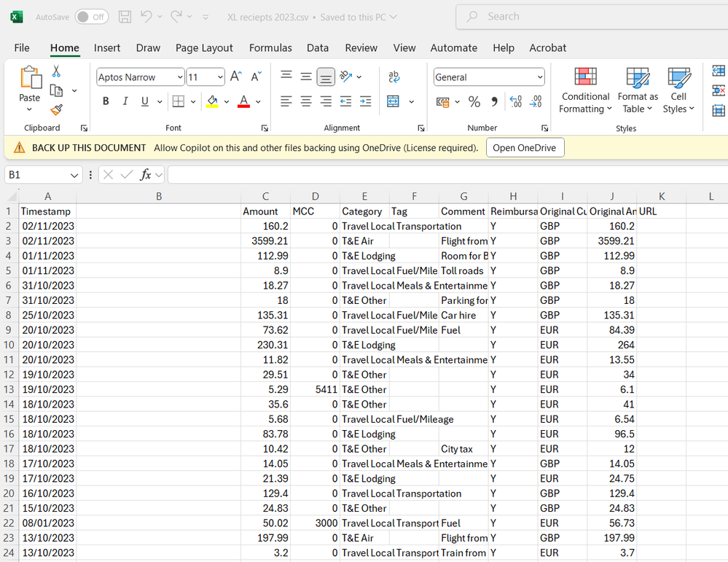Screen dimensions: 728x562
Task: Click the Open OneDrive button
Action: point(524,148)
